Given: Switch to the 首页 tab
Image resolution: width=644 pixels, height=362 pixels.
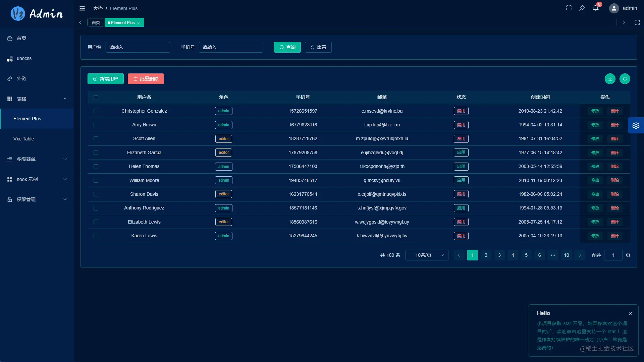Looking at the screenshot, I should (x=95, y=22).
